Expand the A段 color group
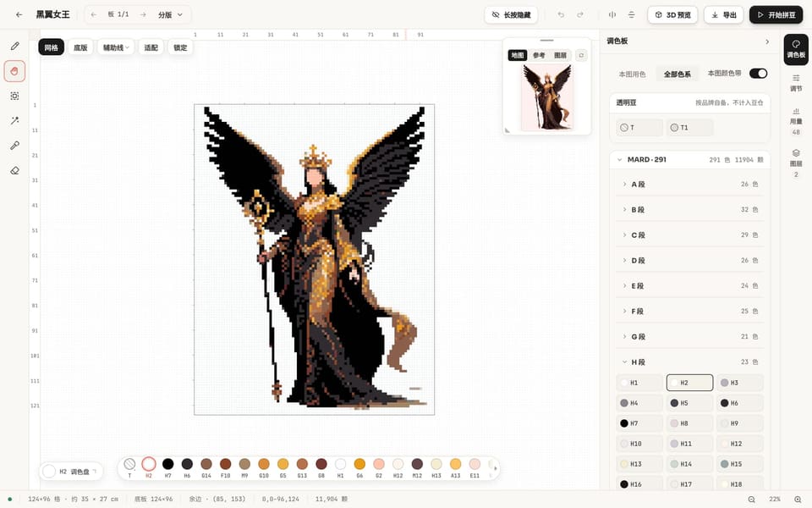 [x=690, y=184]
